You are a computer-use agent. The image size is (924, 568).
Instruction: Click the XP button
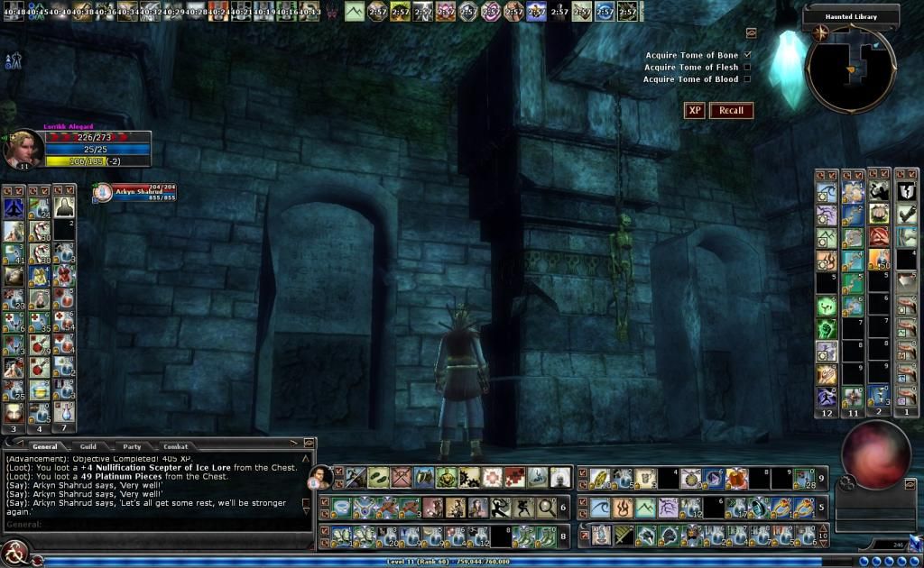click(694, 110)
